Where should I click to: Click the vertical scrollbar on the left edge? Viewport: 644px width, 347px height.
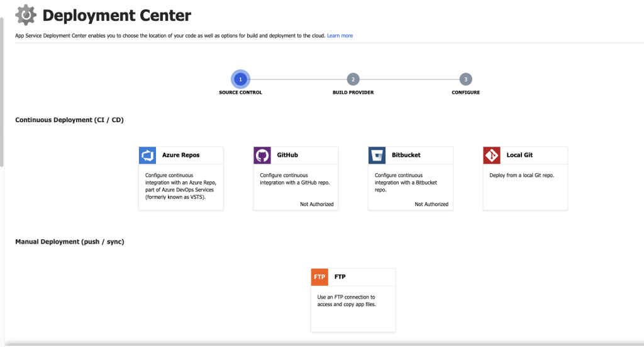click(2, 94)
